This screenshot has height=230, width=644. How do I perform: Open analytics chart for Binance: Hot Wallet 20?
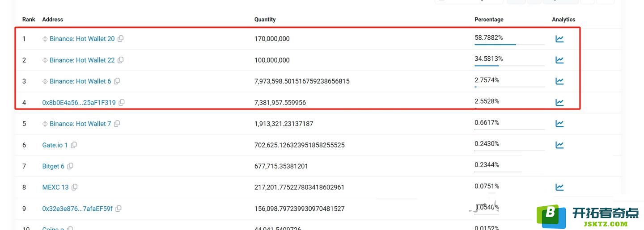(559, 39)
